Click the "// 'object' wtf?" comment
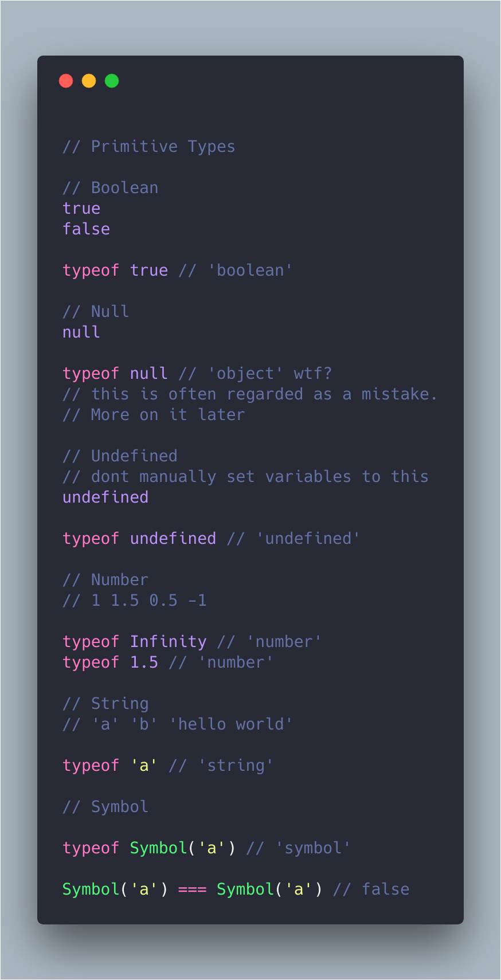This screenshot has height=980, width=501. click(255, 374)
